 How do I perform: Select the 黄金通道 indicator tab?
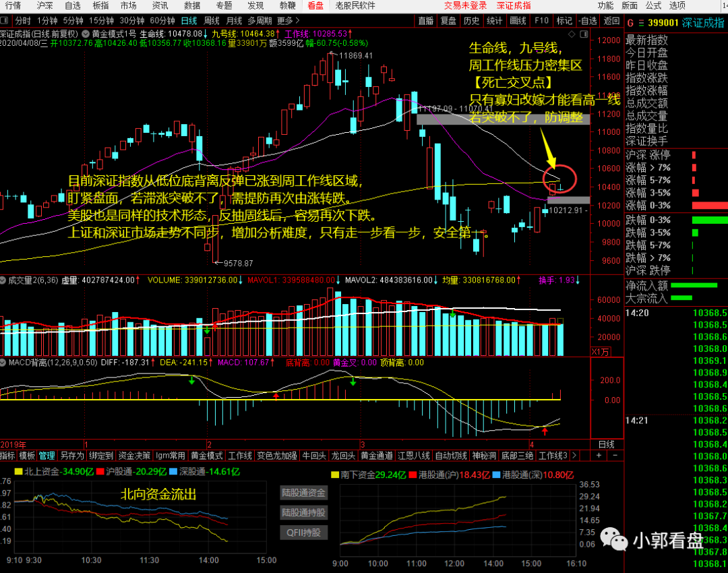[377, 456]
